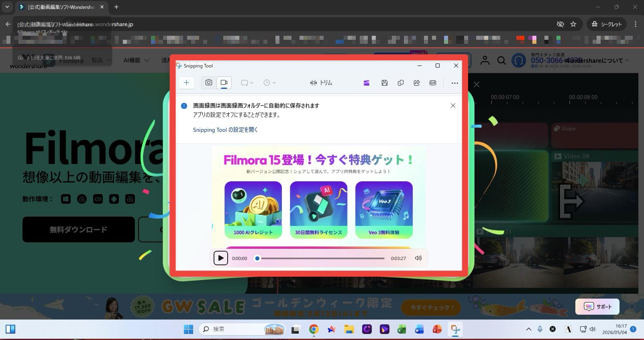Open File Explorer from taskbar

click(349, 330)
